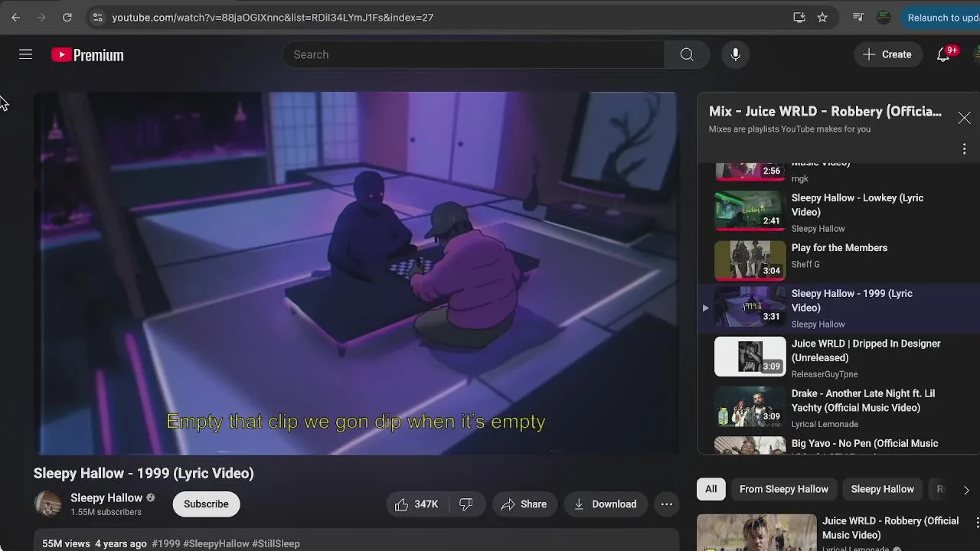Click install/cast icon in address bar

pyautogui.click(x=799, y=17)
